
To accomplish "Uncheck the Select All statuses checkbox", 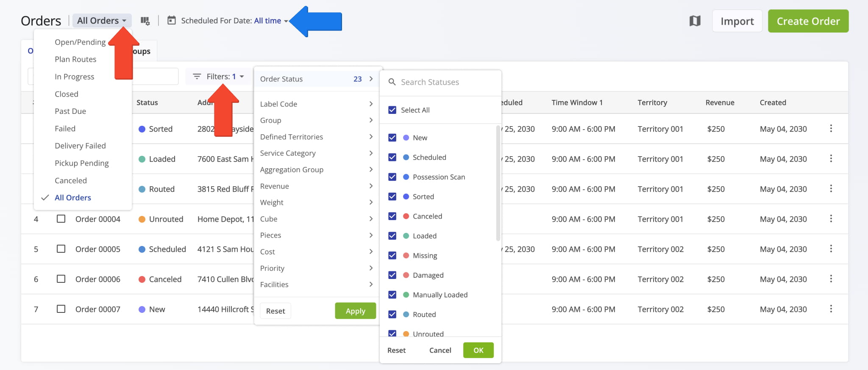I will (392, 110).
